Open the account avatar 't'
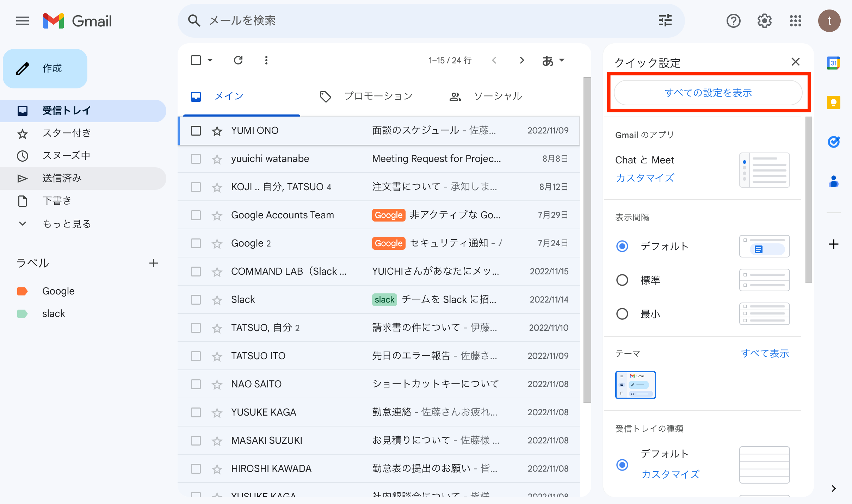The height and width of the screenshot is (504, 852). pyautogui.click(x=829, y=21)
